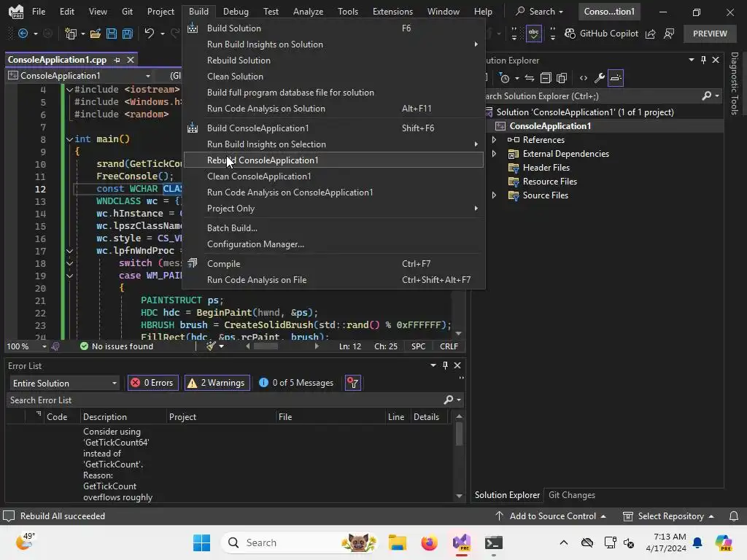Toggle the abc spell checker icon
The height and width of the screenshot is (560, 747).
click(x=533, y=34)
